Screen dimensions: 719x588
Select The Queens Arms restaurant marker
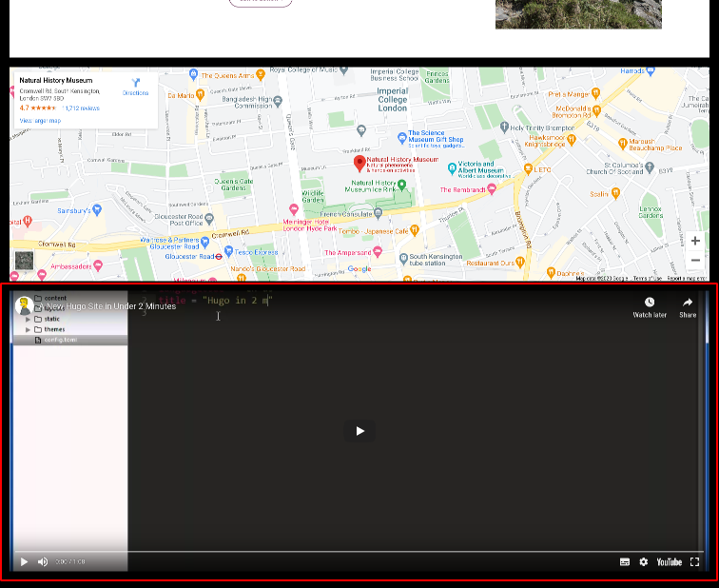(x=261, y=74)
